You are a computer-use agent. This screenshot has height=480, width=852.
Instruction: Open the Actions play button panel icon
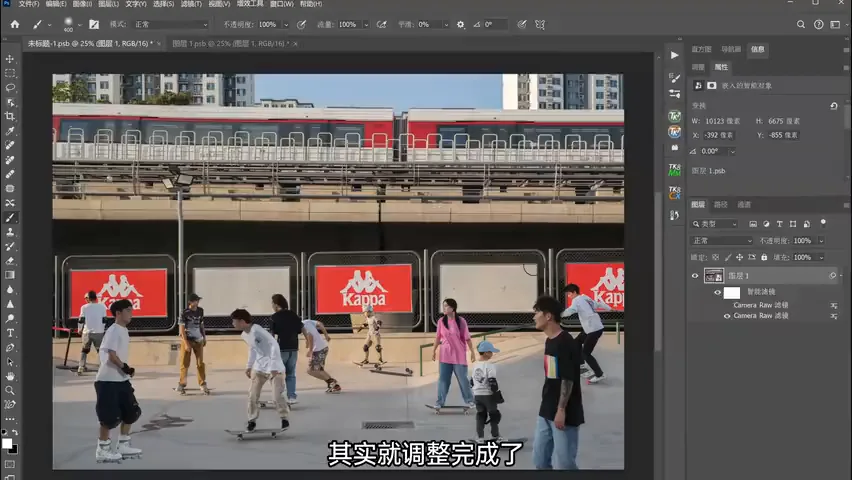(x=674, y=55)
